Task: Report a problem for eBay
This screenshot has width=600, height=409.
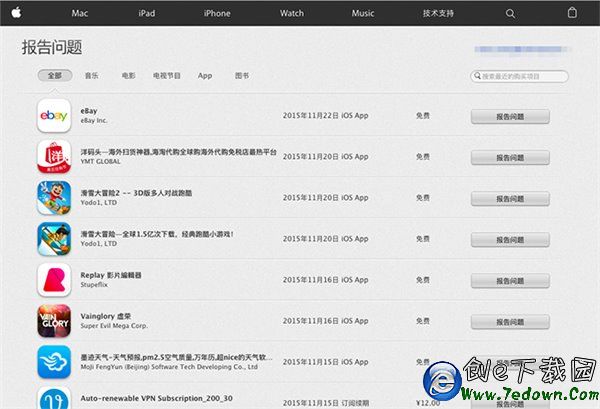Action: pos(510,116)
